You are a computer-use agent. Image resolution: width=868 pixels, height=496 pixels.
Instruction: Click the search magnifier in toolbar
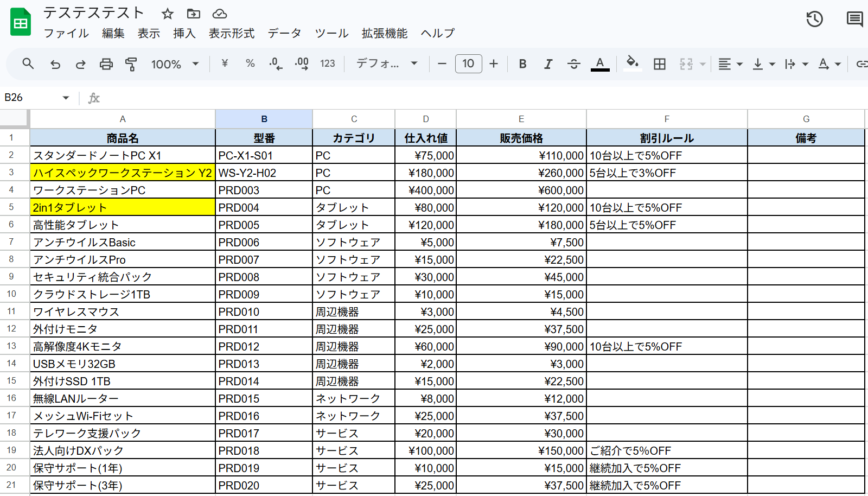(28, 63)
